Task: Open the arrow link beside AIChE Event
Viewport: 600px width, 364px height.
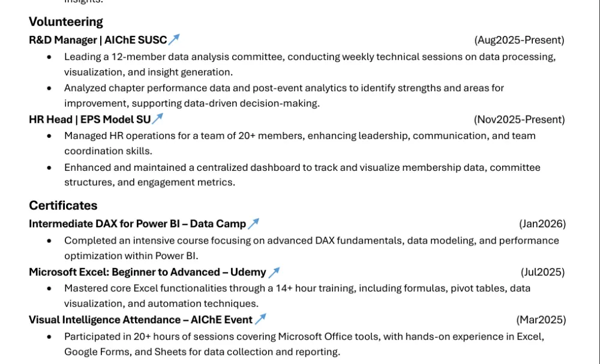Action: (260, 319)
